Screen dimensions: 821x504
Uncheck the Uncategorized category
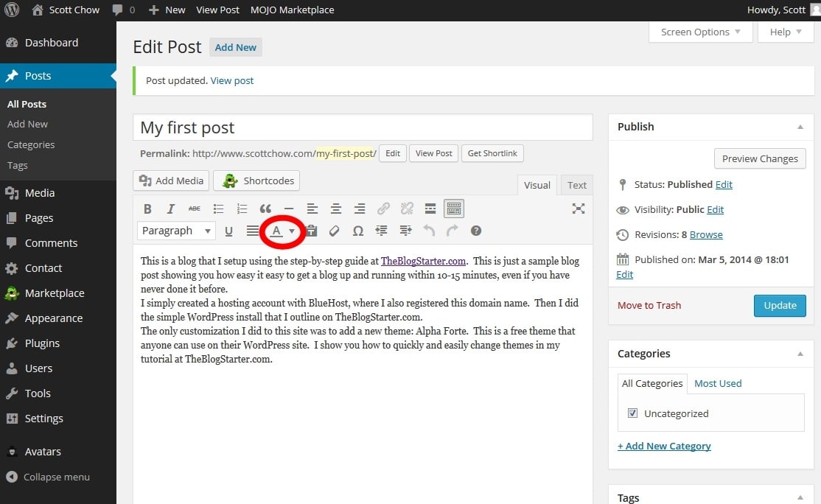[x=632, y=413]
